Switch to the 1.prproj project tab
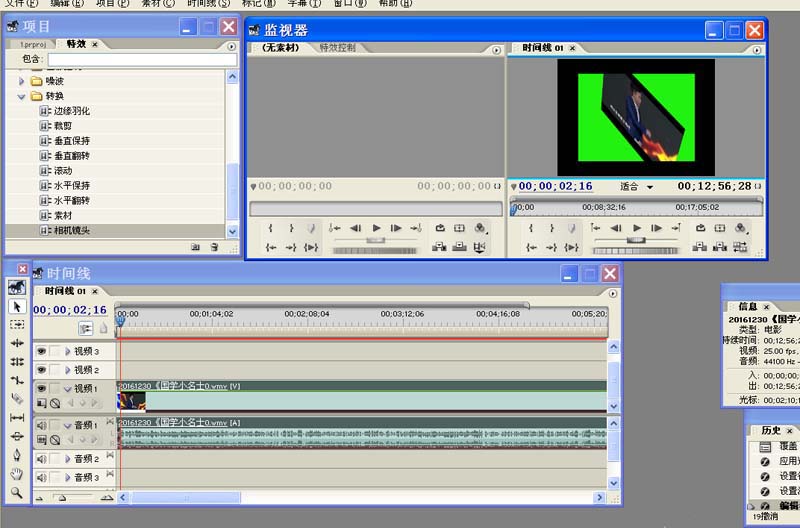The height and width of the screenshot is (528, 800). click(33, 45)
